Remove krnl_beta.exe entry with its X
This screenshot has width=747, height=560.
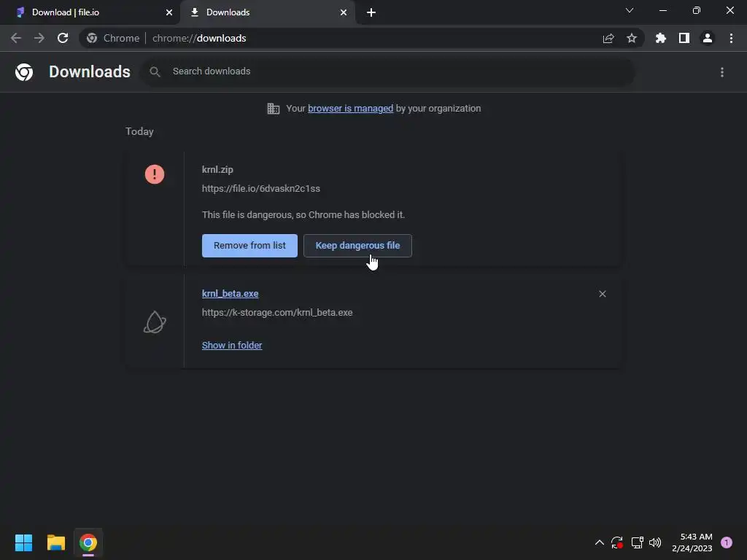coord(603,294)
